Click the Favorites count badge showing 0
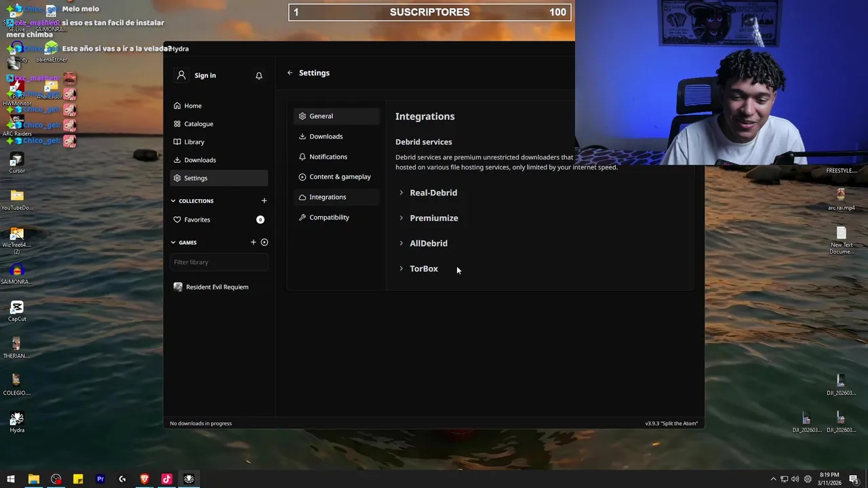The height and width of the screenshot is (488, 868). tap(260, 220)
